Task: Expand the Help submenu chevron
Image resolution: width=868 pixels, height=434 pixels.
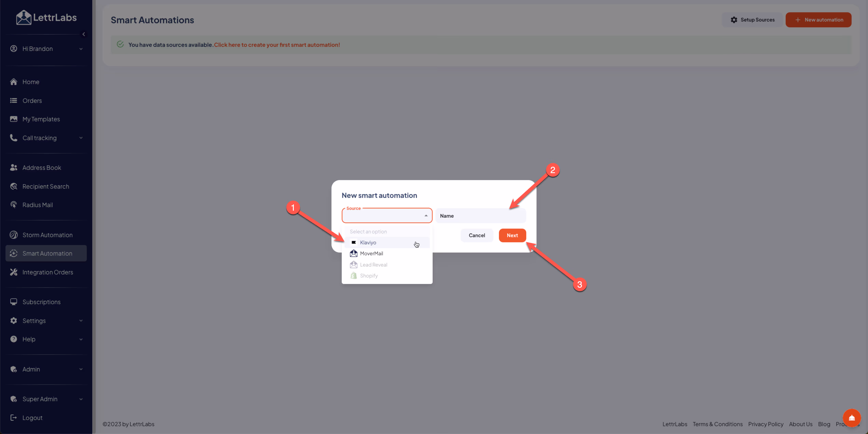Action: point(81,339)
